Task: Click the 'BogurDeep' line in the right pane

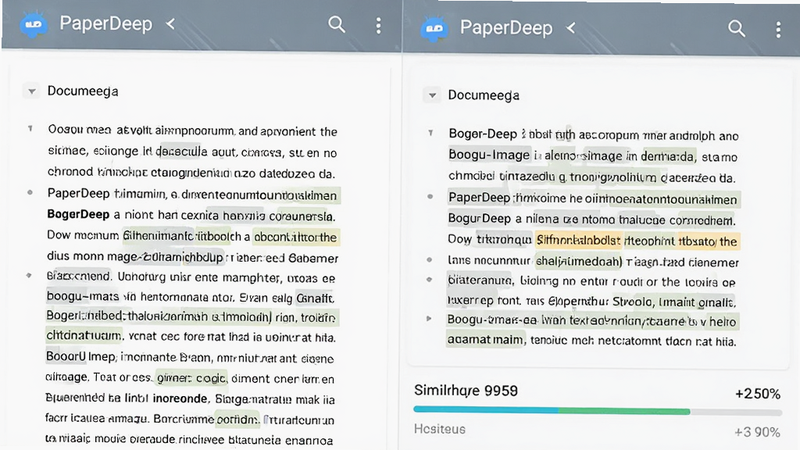Action: (591, 219)
